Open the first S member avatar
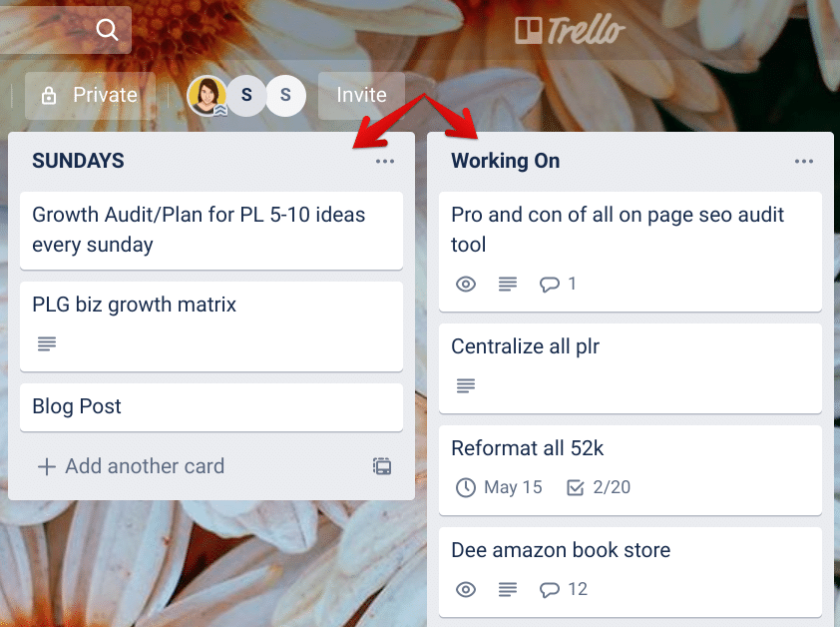 pos(246,96)
